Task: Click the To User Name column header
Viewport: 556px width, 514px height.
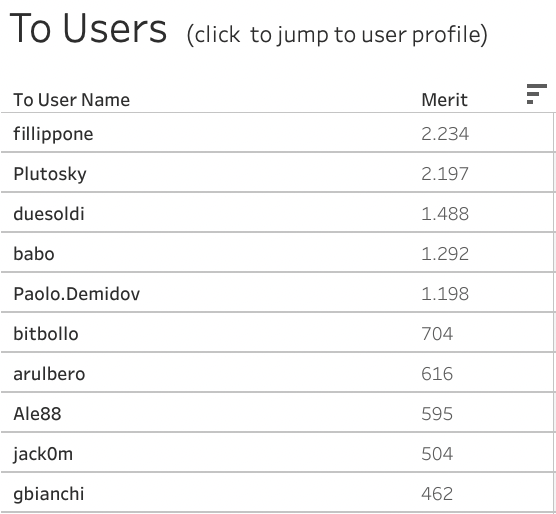Action: point(72,100)
